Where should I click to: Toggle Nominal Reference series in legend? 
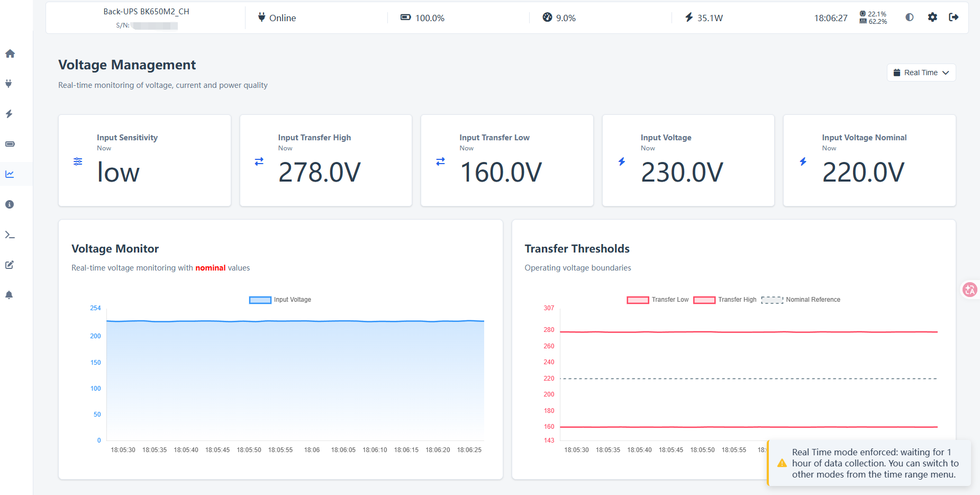pyautogui.click(x=801, y=300)
